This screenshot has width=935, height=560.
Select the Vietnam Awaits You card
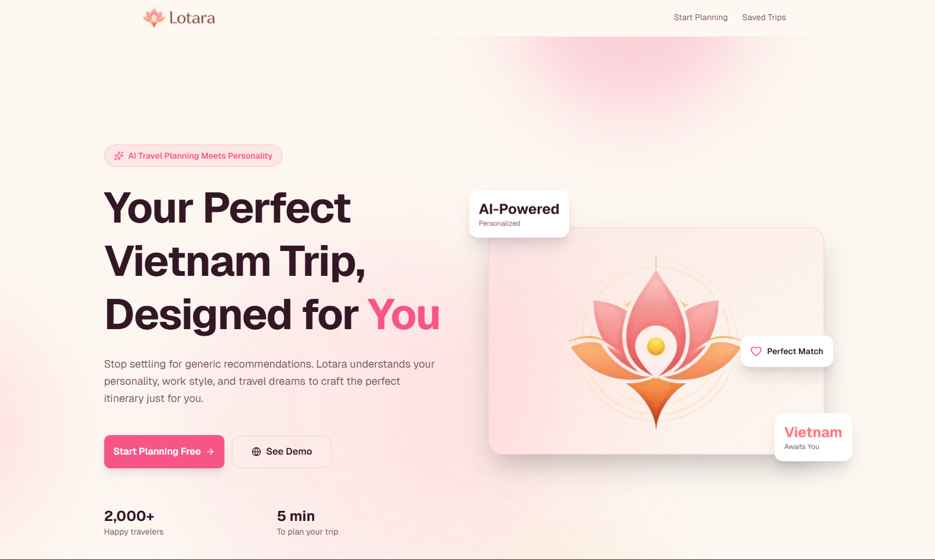click(x=813, y=437)
